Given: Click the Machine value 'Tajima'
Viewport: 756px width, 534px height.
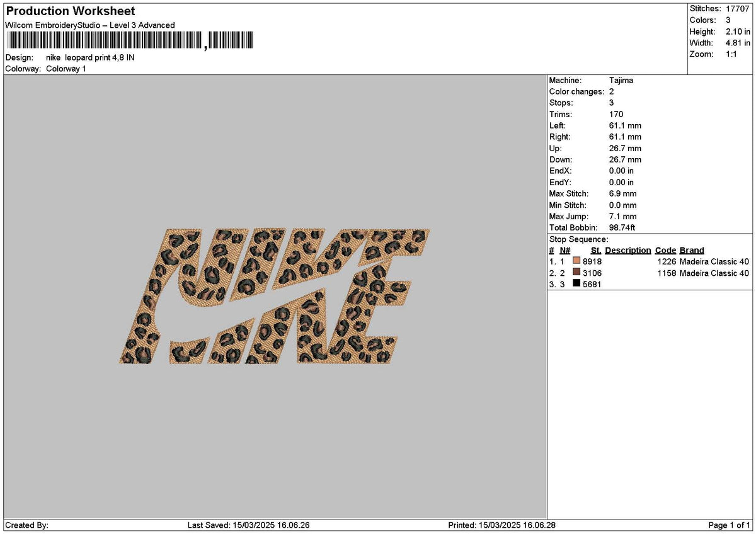Looking at the screenshot, I should (x=621, y=80).
